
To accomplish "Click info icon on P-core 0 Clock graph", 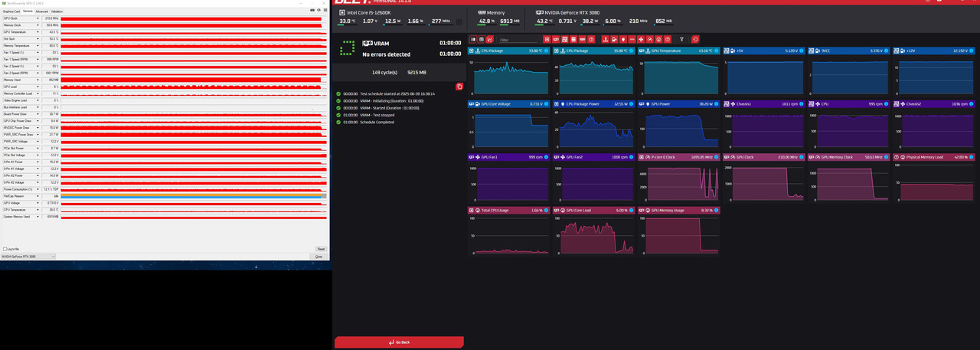I will (717, 157).
